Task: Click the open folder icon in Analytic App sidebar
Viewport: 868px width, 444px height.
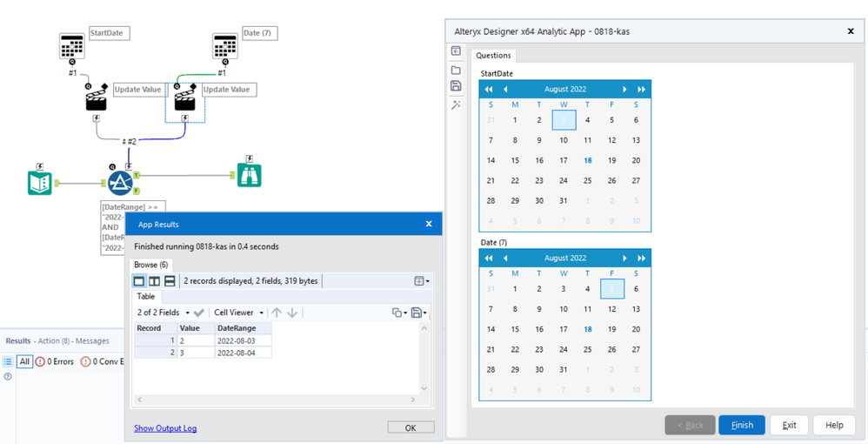Action: (456, 70)
